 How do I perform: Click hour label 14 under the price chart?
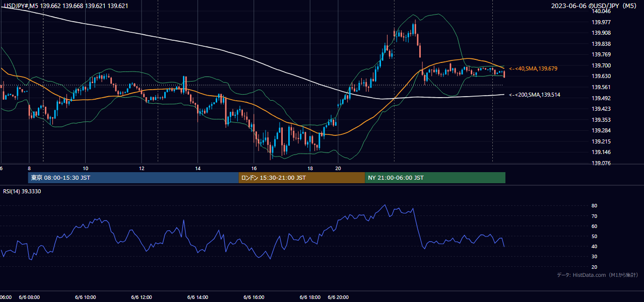(198, 168)
